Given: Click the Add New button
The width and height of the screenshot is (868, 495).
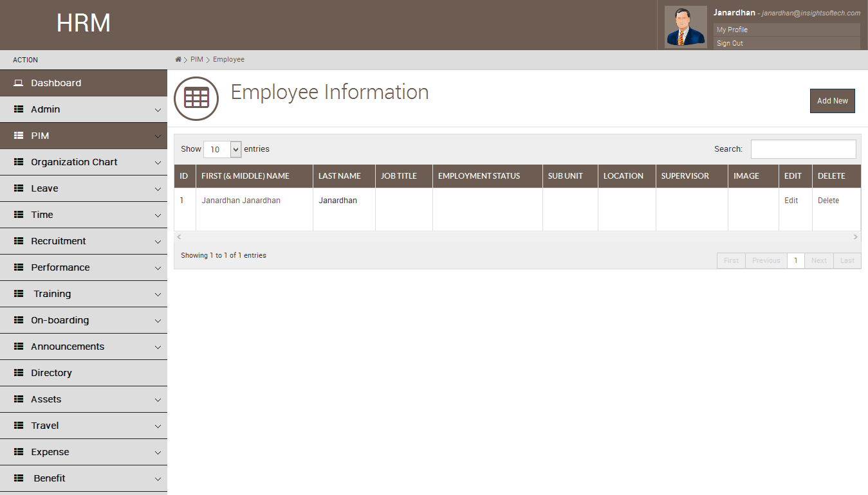Looking at the screenshot, I should tap(832, 101).
